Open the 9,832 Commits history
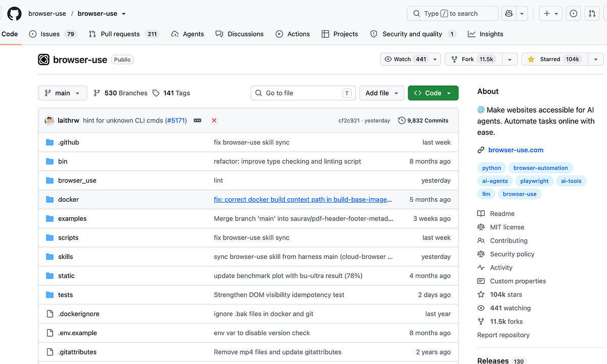The image size is (607, 364). [x=423, y=120]
